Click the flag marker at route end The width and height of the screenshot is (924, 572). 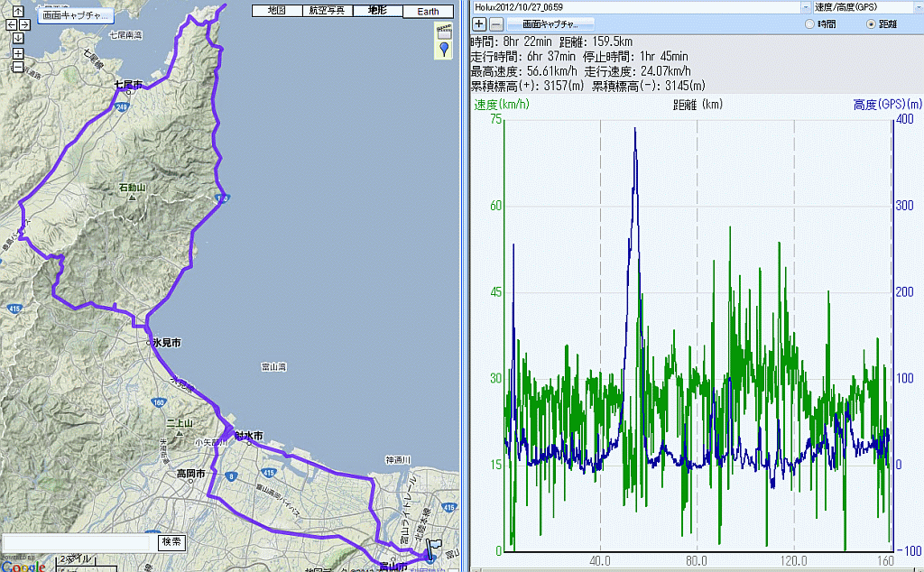(435, 547)
